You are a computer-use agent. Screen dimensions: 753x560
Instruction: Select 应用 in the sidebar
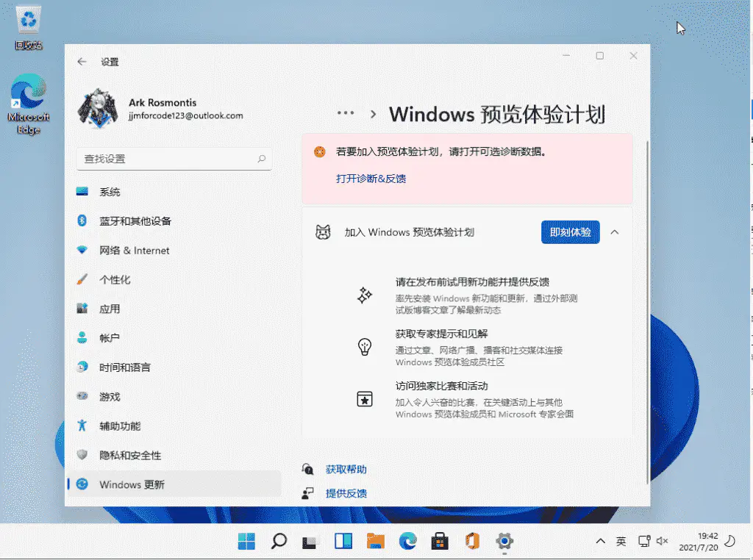[x=174, y=309]
